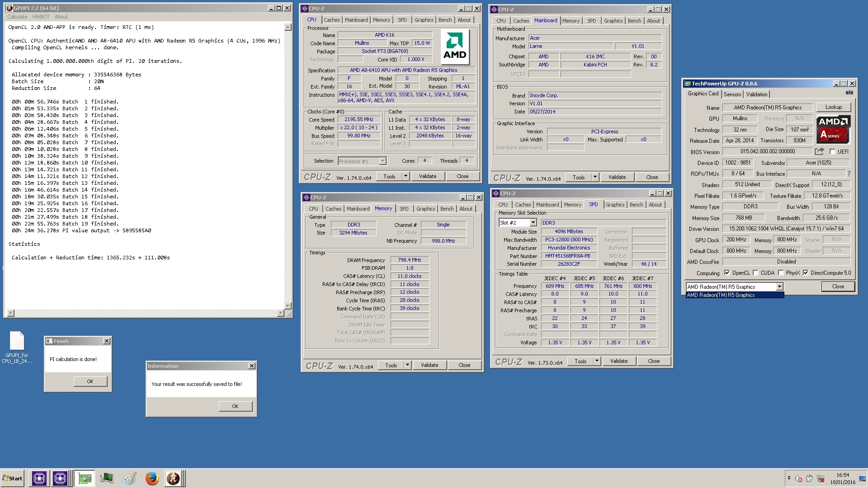868x488 pixels.
Task: Expand Tools arrow in CPU-Z CPU window
Action: [x=406, y=176]
